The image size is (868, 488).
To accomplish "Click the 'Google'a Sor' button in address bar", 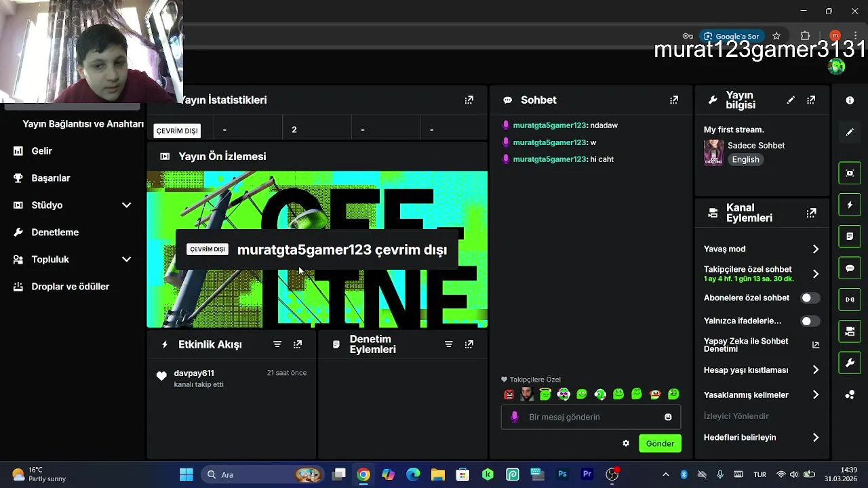I will tap(731, 36).
